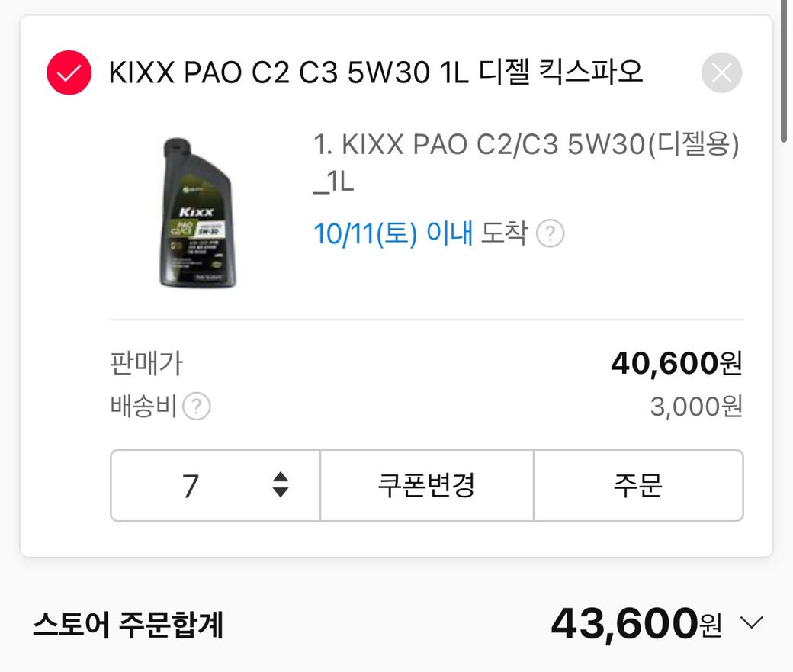Tap the 쿠폰변경 button
Screen dimensions: 793x672
(427, 485)
